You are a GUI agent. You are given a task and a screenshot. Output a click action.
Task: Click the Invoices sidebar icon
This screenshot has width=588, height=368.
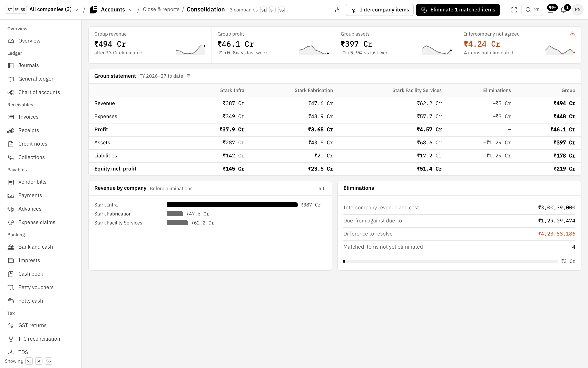coord(11,117)
